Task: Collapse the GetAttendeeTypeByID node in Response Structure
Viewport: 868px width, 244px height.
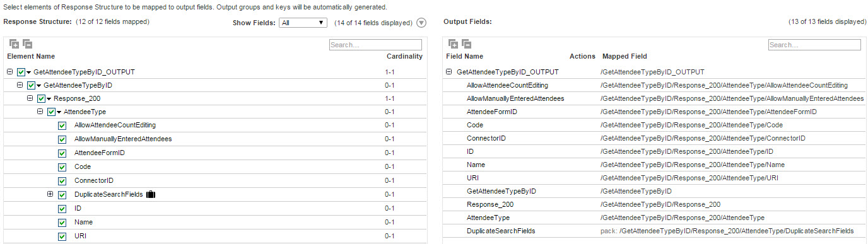Action: pyautogui.click(x=20, y=85)
